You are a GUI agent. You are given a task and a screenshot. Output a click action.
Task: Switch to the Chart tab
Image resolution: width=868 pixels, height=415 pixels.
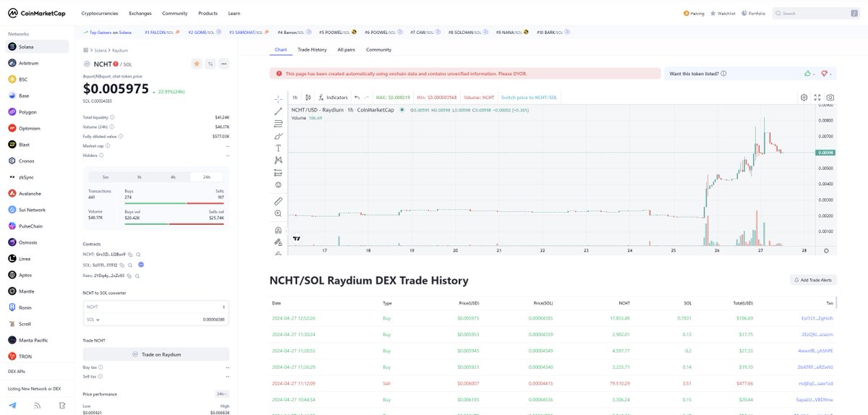pyautogui.click(x=282, y=50)
